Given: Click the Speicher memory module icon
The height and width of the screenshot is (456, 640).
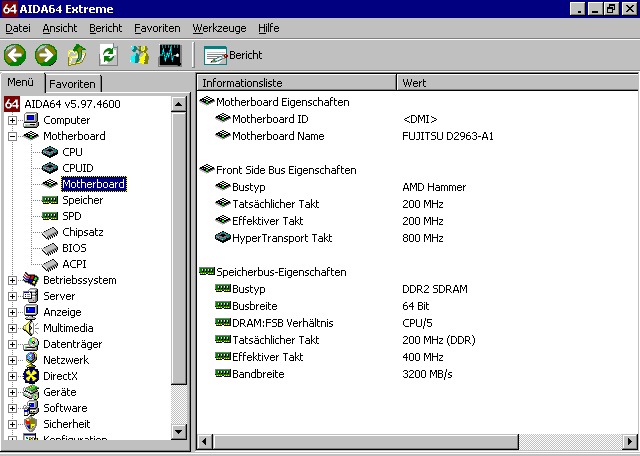Looking at the screenshot, I should pos(50,200).
